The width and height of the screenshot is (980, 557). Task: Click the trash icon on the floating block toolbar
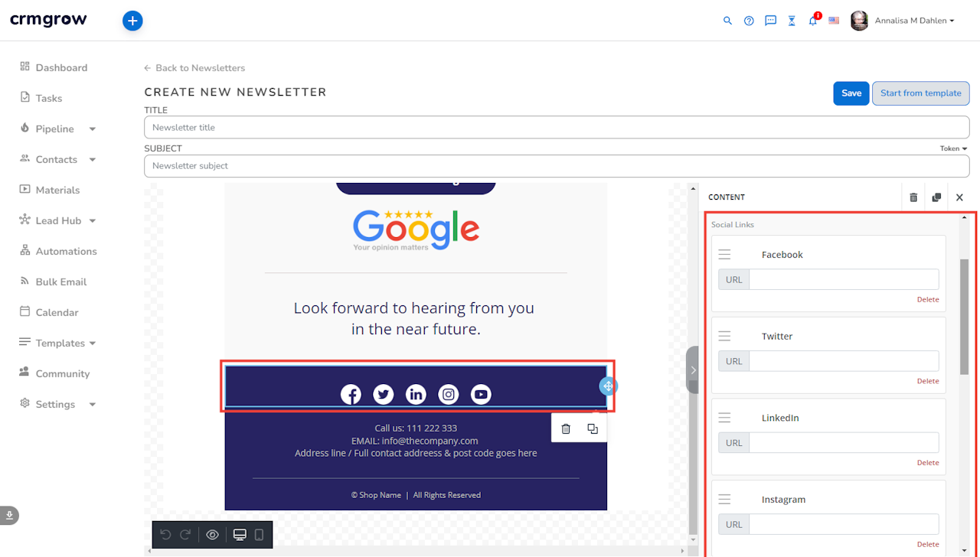566,428
